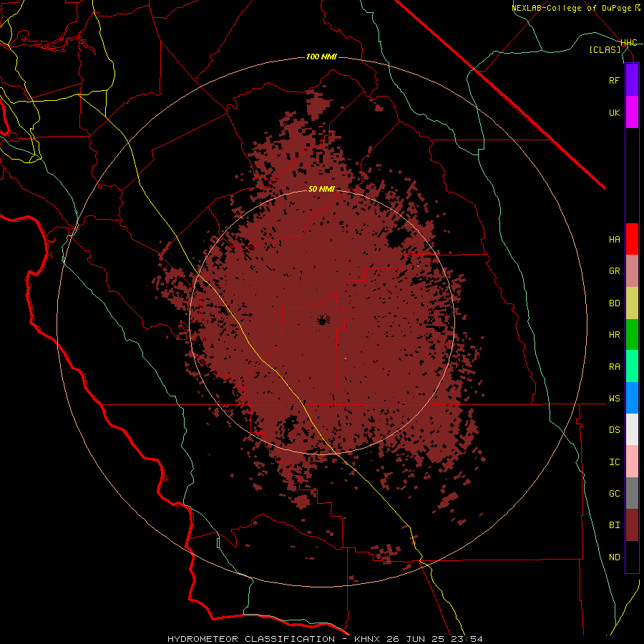Click the BI legend label
Screen dimensions: 644x644
(x=614, y=525)
